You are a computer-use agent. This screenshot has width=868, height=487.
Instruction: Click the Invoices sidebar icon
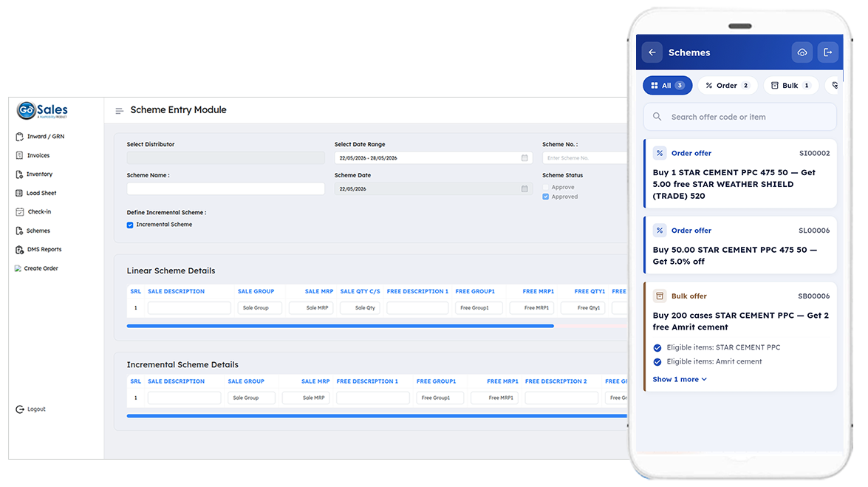(19, 156)
